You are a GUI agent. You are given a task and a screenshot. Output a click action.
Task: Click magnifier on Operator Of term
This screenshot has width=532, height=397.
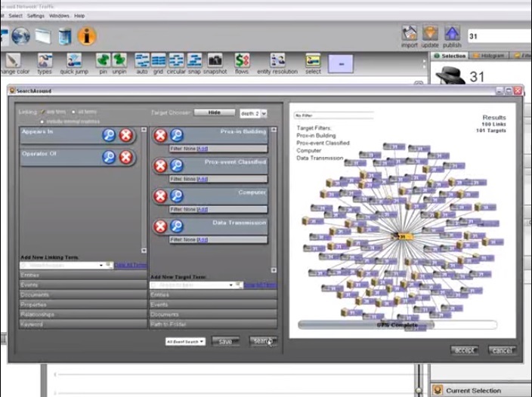point(109,158)
